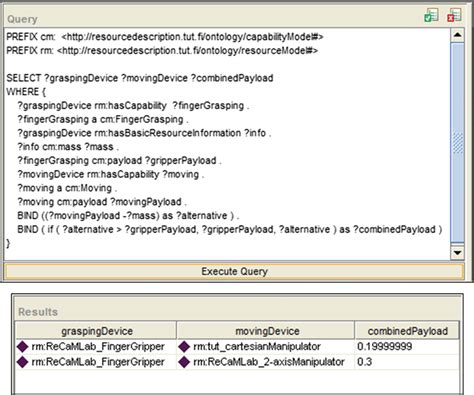The height and width of the screenshot is (395, 474).
Task: Sort by movingDevice column header
Action: tap(267, 331)
